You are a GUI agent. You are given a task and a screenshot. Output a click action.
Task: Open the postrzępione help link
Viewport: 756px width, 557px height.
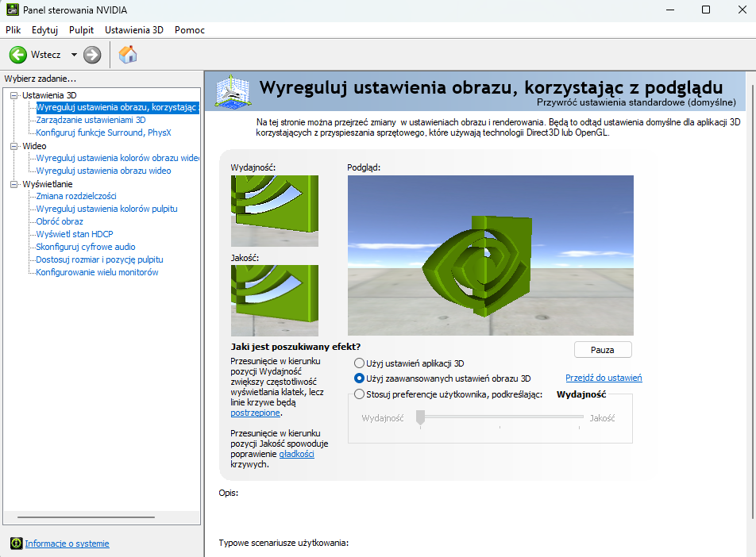(255, 413)
